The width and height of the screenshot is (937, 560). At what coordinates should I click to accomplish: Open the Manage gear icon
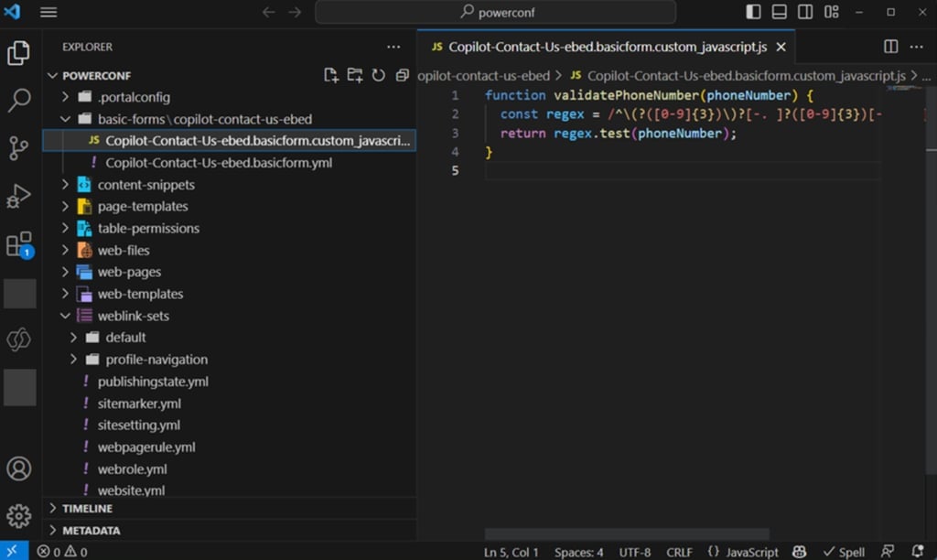pyautogui.click(x=18, y=516)
